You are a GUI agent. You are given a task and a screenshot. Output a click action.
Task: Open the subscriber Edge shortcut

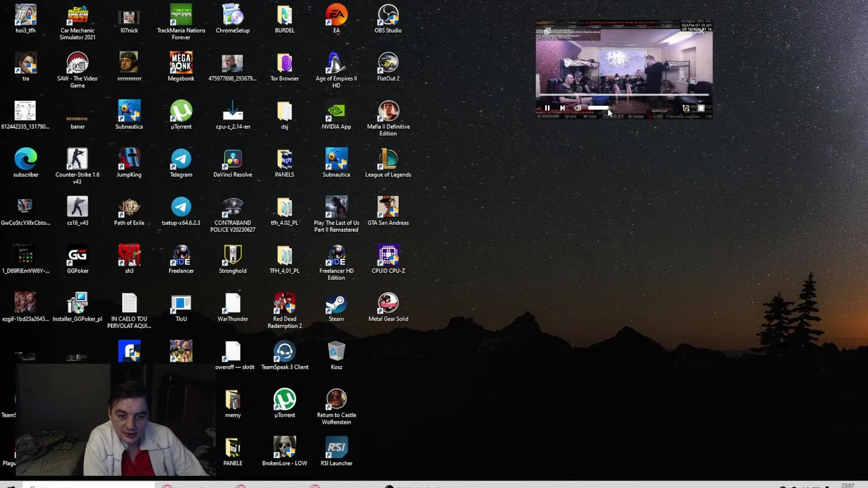click(26, 163)
